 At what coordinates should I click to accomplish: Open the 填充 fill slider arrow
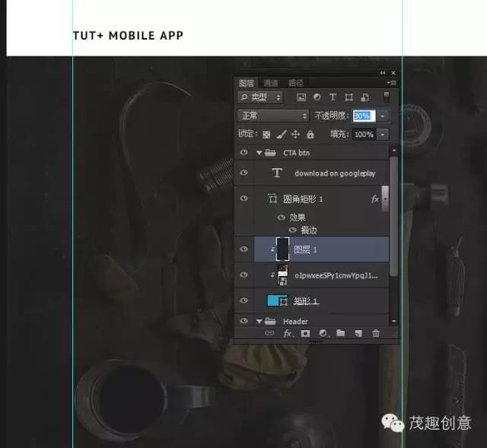click(383, 135)
